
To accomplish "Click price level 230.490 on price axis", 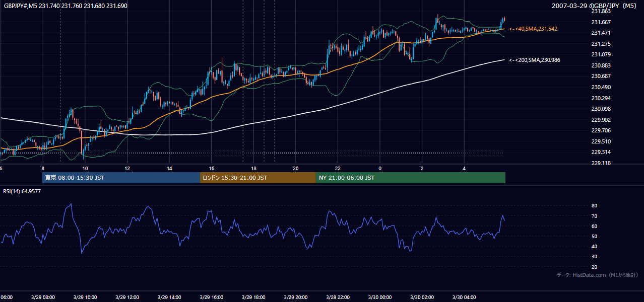I will [x=601, y=87].
